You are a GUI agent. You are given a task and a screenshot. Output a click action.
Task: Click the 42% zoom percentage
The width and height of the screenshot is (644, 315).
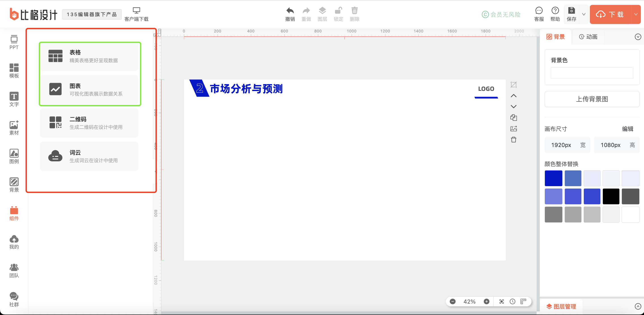(x=469, y=302)
